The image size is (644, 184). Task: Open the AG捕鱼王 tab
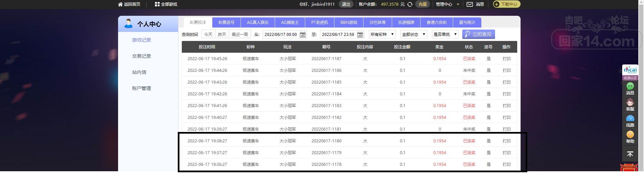point(290,22)
